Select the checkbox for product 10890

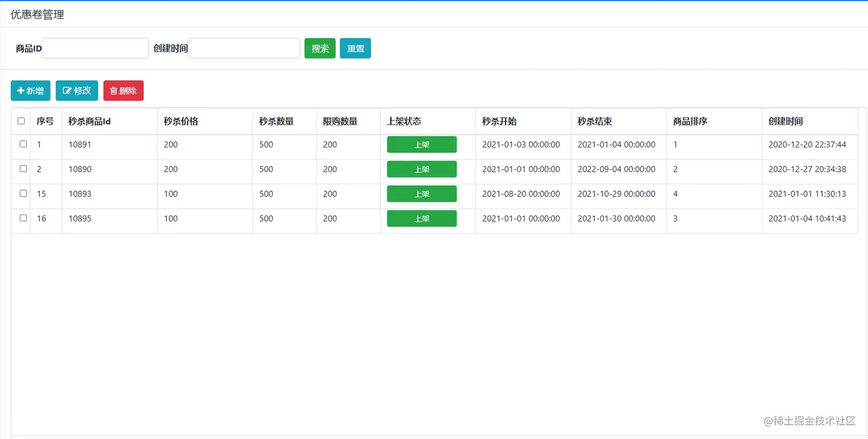[x=24, y=169]
